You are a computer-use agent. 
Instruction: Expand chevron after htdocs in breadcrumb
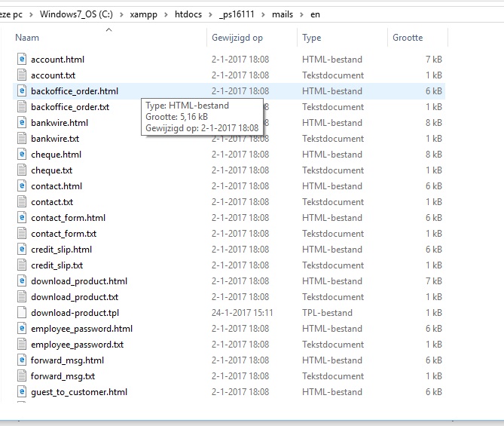coord(210,15)
